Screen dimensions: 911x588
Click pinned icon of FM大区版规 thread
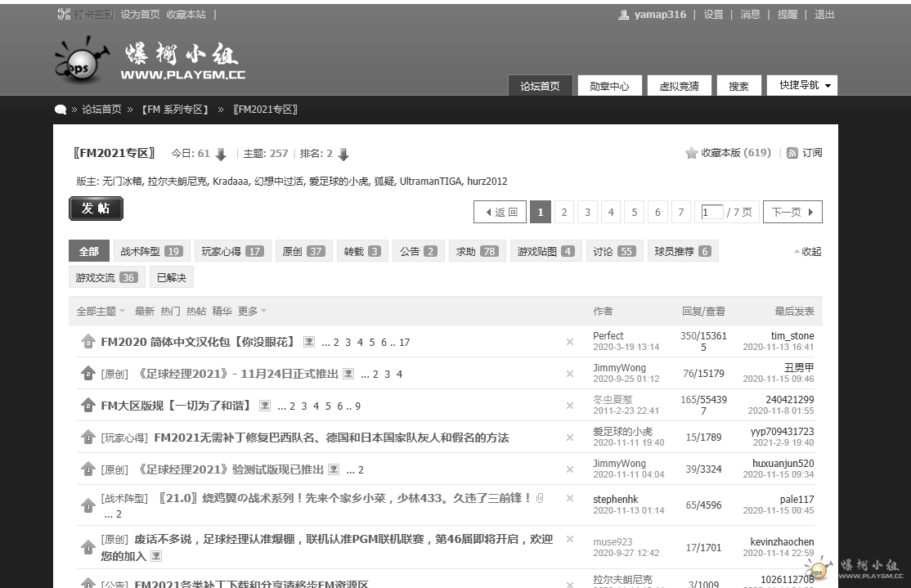click(x=88, y=405)
